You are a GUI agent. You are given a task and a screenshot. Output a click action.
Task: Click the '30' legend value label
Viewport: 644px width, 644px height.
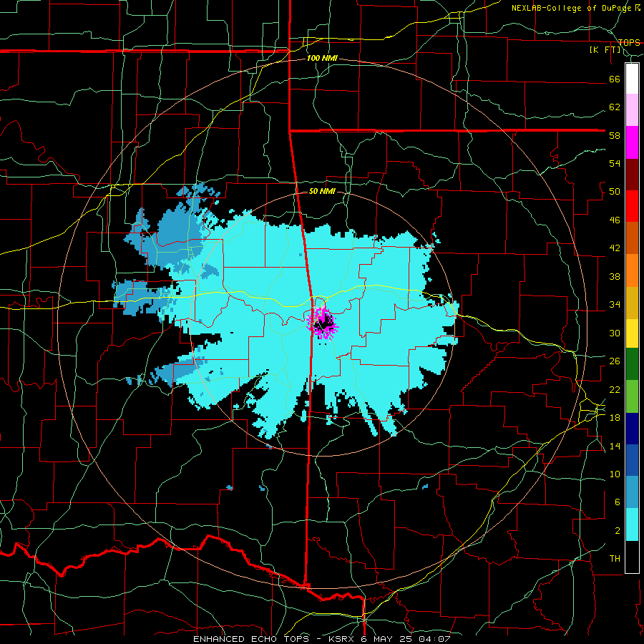615,333
